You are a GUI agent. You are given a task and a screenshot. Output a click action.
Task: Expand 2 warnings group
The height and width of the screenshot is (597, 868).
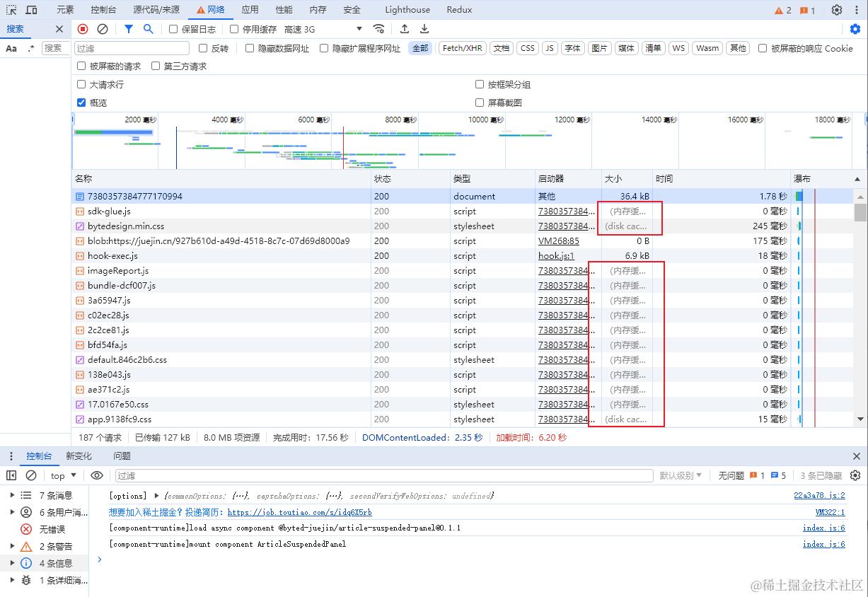(12, 546)
